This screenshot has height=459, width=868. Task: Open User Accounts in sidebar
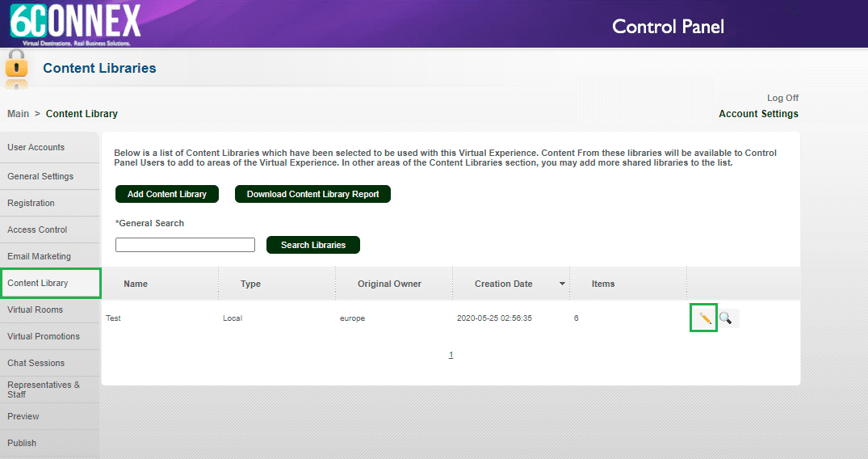pyautogui.click(x=36, y=147)
